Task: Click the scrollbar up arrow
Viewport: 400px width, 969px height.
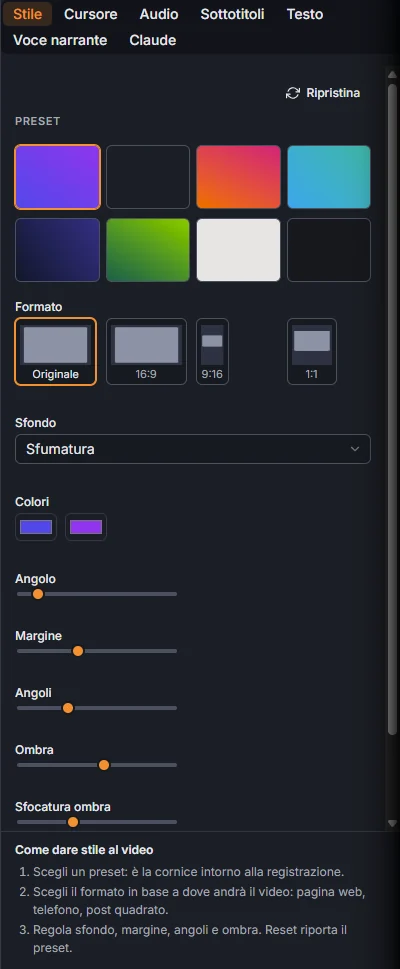Action: point(392,74)
